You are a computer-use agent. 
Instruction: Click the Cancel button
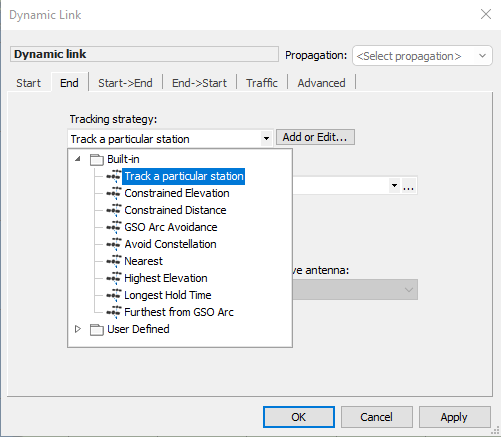click(x=377, y=417)
